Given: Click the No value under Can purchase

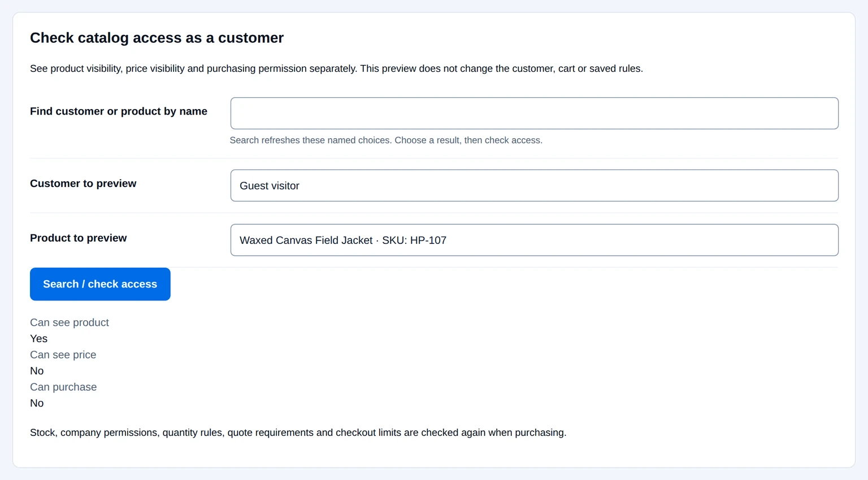Looking at the screenshot, I should click(37, 403).
